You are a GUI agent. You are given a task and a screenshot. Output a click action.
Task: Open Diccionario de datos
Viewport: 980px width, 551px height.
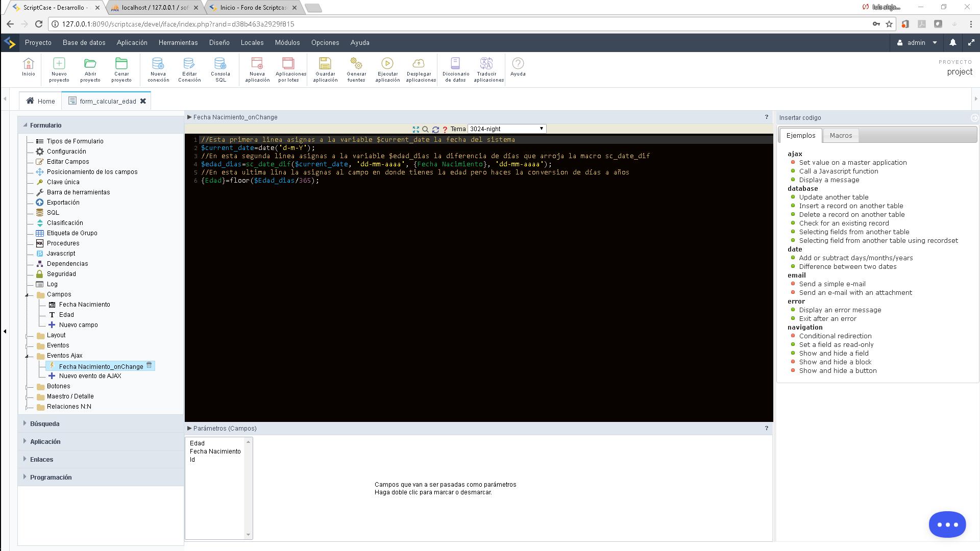tap(455, 69)
